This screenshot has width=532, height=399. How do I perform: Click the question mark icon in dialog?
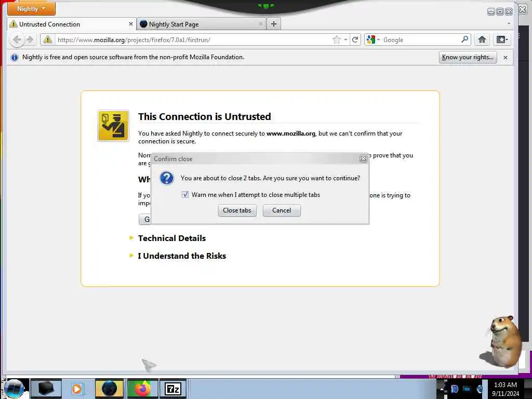pos(167,178)
